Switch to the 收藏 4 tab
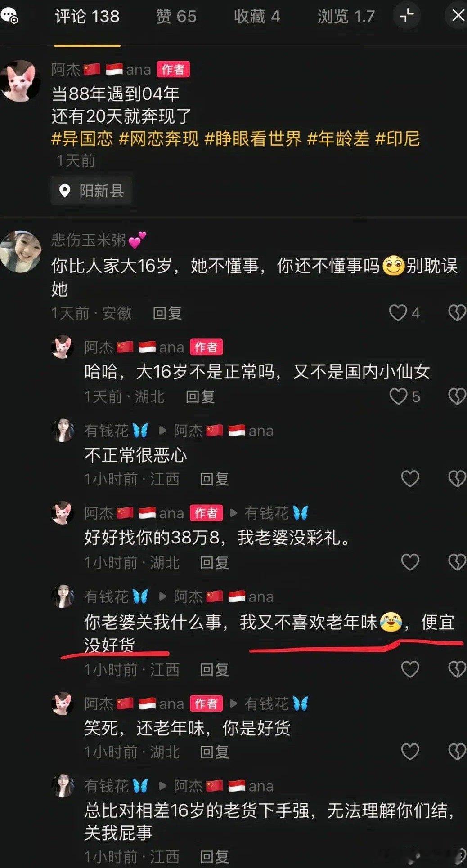The width and height of the screenshot is (467, 868). click(257, 17)
